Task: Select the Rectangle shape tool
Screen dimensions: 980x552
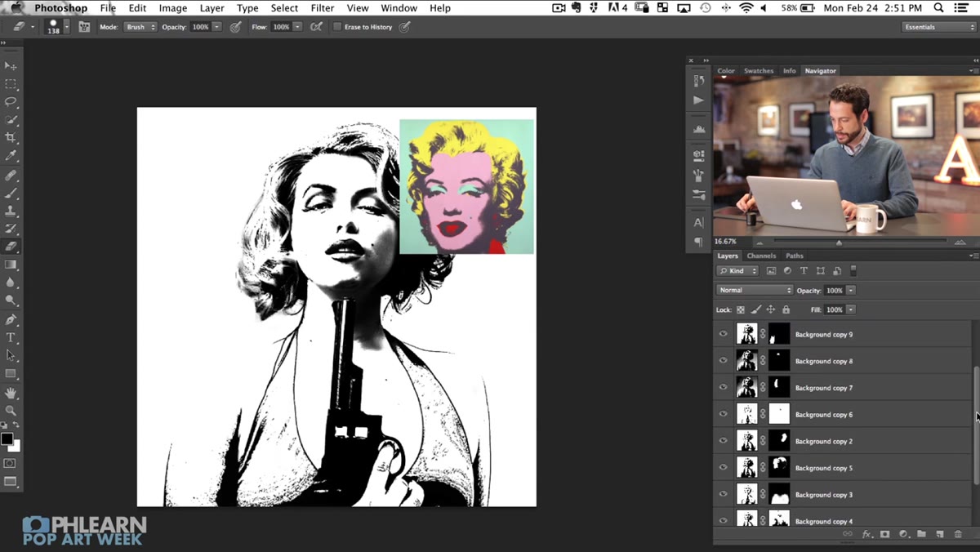Action: click(x=11, y=374)
